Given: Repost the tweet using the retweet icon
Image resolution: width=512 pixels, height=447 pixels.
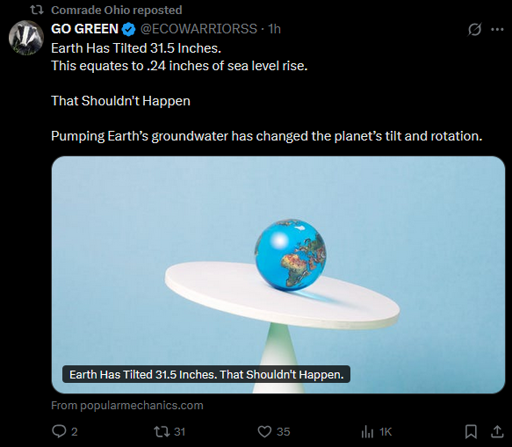Looking at the screenshot, I should (160, 431).
